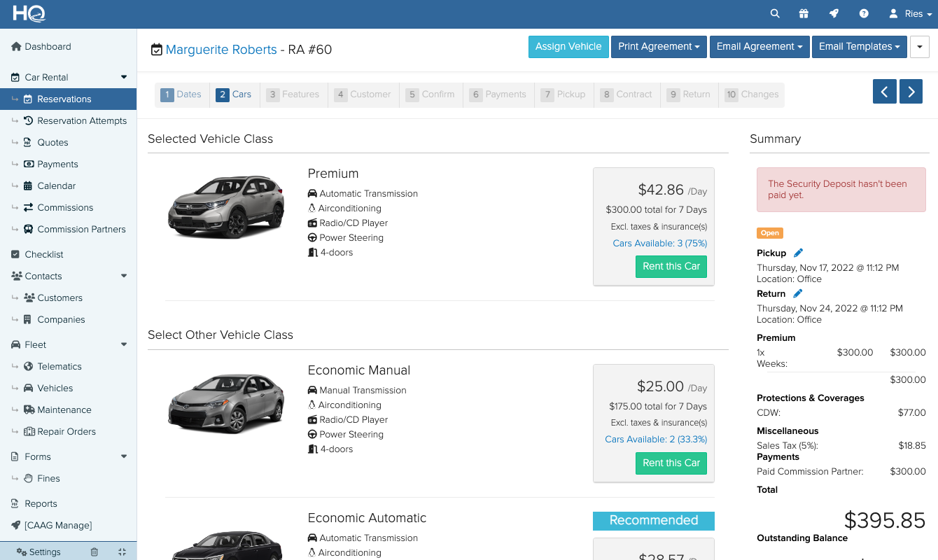Open Repair Orders in the sidebar
Viewport: 938px width, 560px height.
tap(67, 431)
